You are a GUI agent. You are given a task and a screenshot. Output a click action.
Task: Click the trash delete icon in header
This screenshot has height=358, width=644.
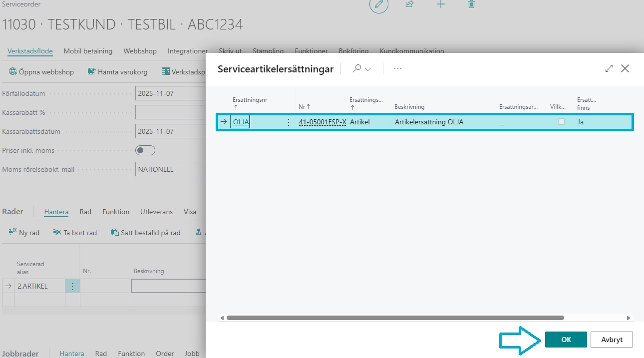(x=471, y=4)
